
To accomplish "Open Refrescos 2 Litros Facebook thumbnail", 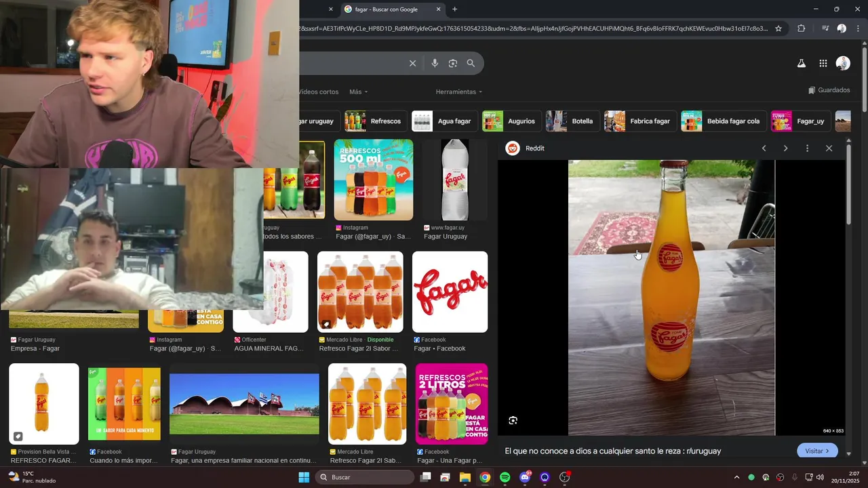I will point(452,404).
